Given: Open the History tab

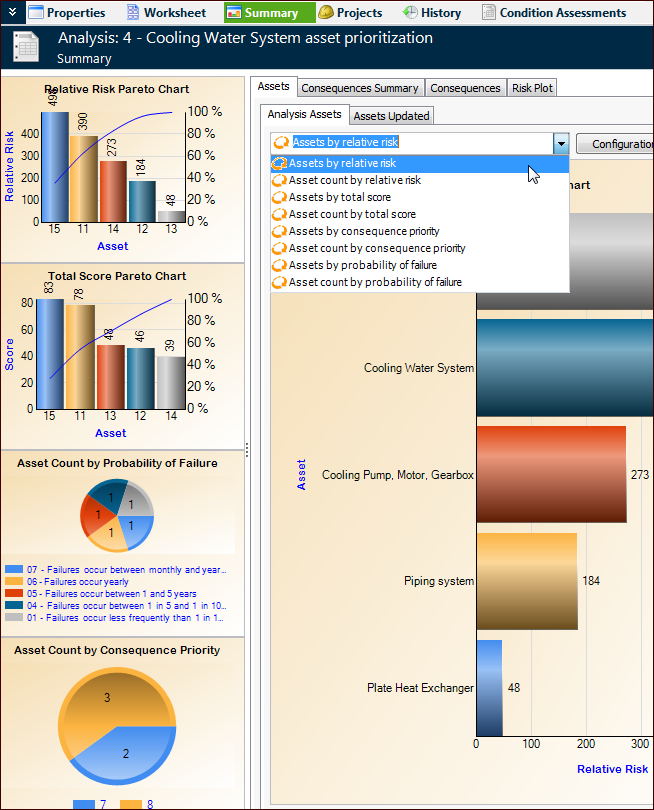Looking at the screenshot, I should (x=432, y=12).
